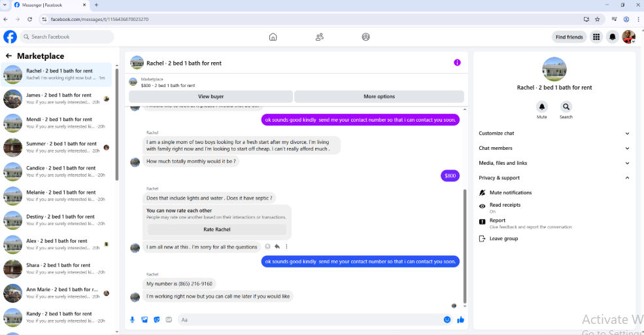Expand the Customize chat section

[x=554, y=133]
